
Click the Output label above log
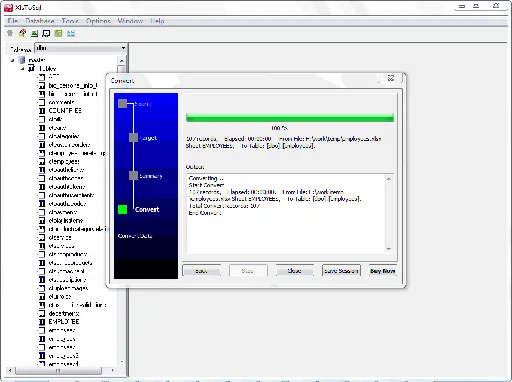pyautogui.click(x=195, y=167)
